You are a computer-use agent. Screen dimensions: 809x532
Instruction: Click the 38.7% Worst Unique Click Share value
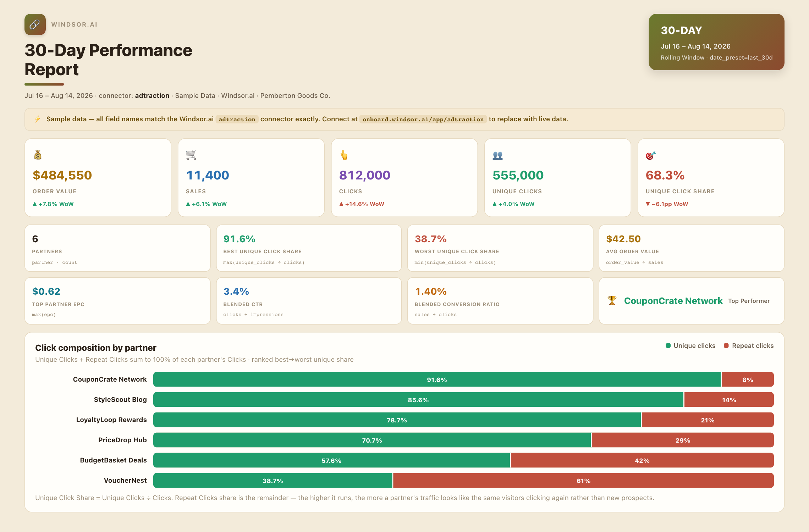coord(431,239)
